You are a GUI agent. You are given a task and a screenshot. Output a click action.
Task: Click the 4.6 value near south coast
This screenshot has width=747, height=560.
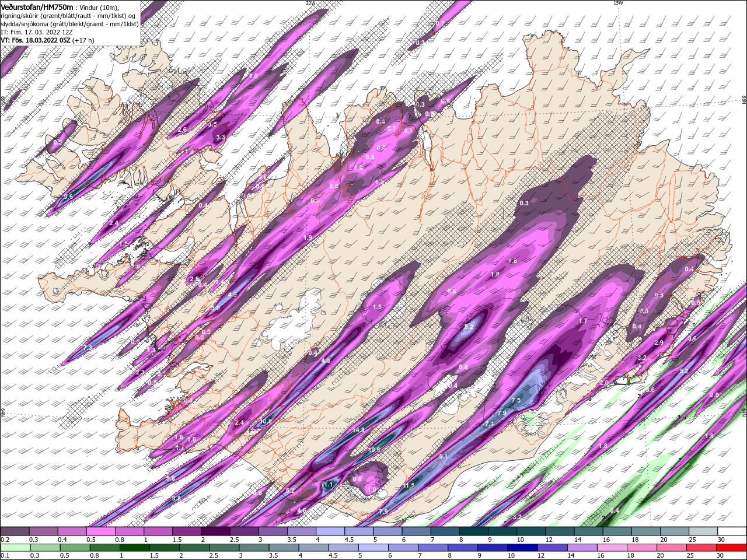302,510
